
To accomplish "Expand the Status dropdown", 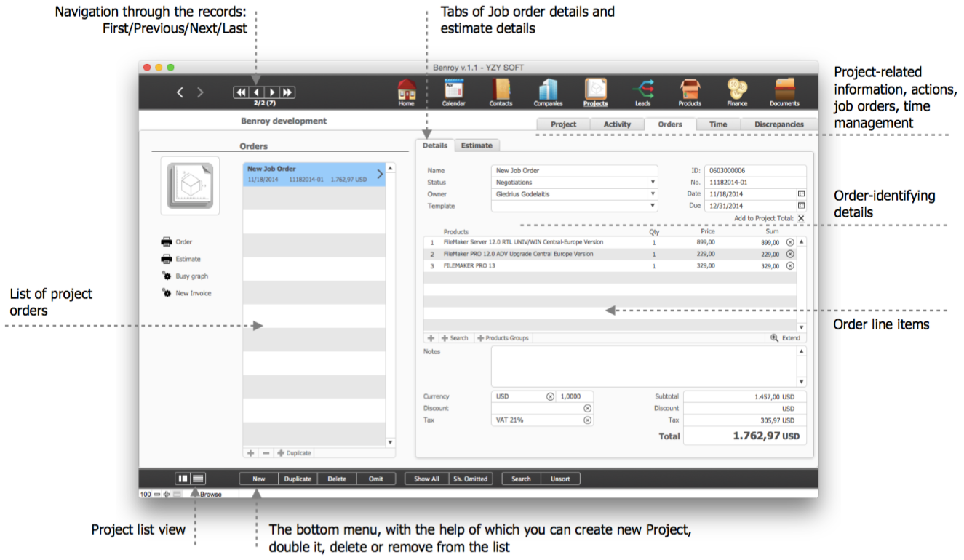I will tap(653, 183).
